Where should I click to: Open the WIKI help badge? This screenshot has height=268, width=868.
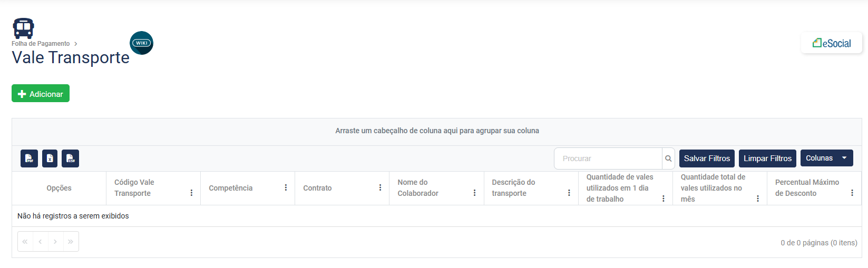tap(141, 43)
